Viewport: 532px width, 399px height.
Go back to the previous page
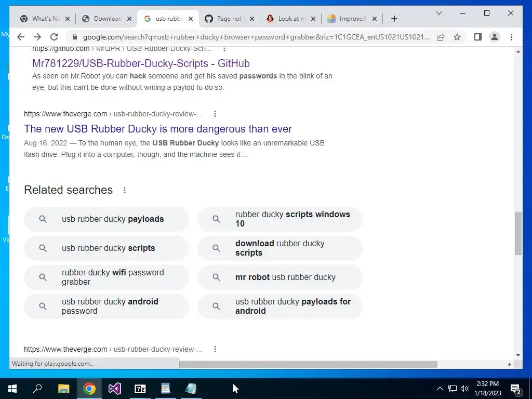pos(21,37)
